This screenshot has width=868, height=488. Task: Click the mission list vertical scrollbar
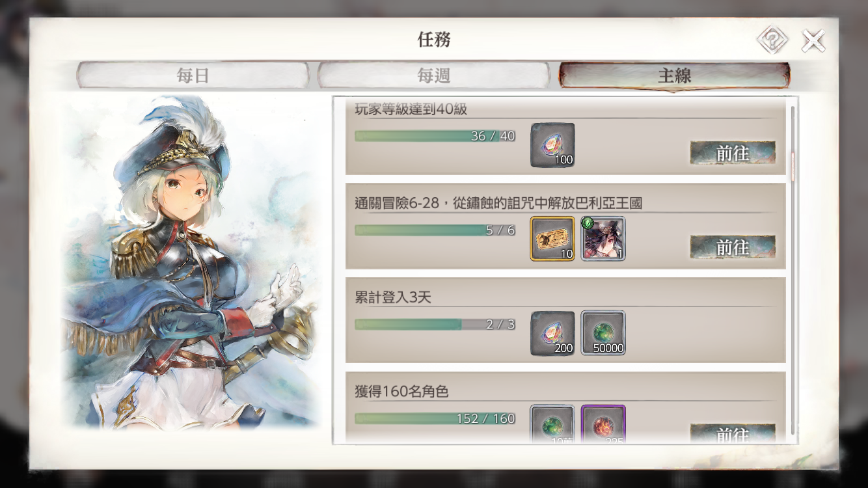(x=793, y=270)
